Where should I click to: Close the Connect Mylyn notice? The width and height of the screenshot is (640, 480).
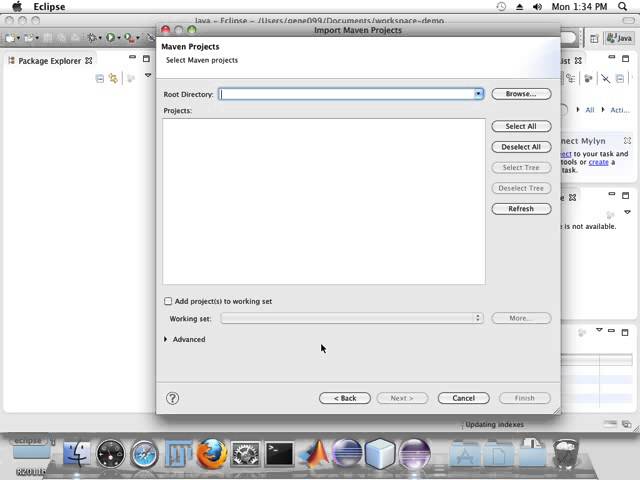click(627, 140)
